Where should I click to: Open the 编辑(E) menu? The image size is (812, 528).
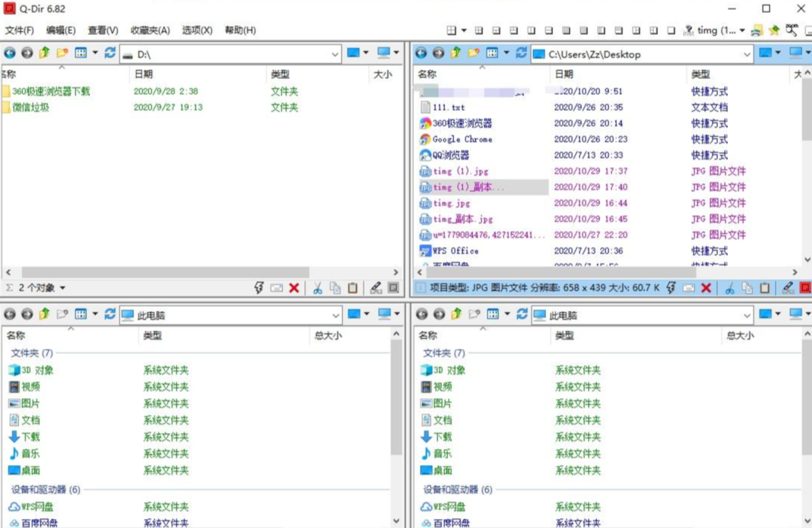coord(61,30)
